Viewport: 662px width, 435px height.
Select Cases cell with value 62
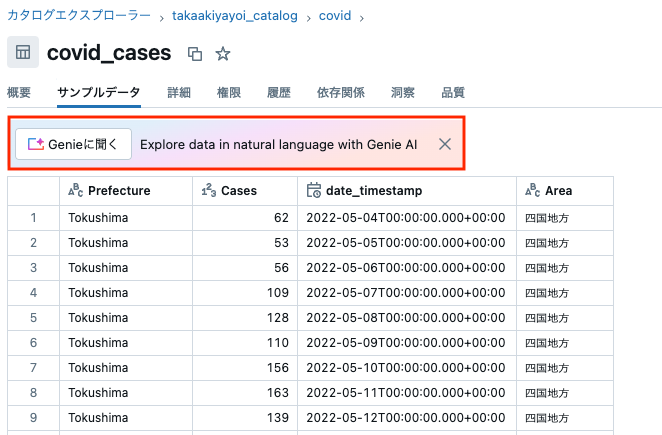point(245,218)
